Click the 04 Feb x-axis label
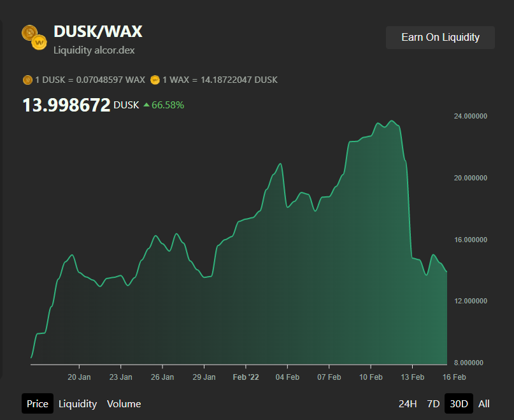Screen dimensions: 514x420 coord(287,377)
